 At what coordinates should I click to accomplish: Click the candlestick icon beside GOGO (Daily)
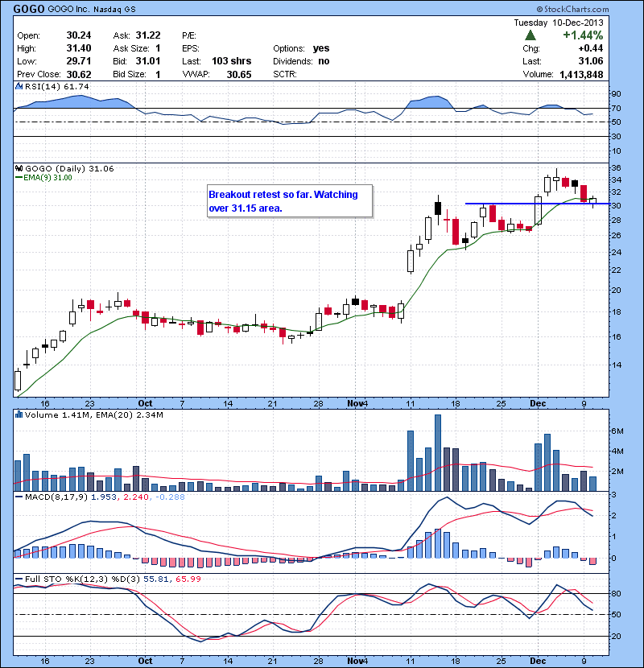click(x=19, y=168)
